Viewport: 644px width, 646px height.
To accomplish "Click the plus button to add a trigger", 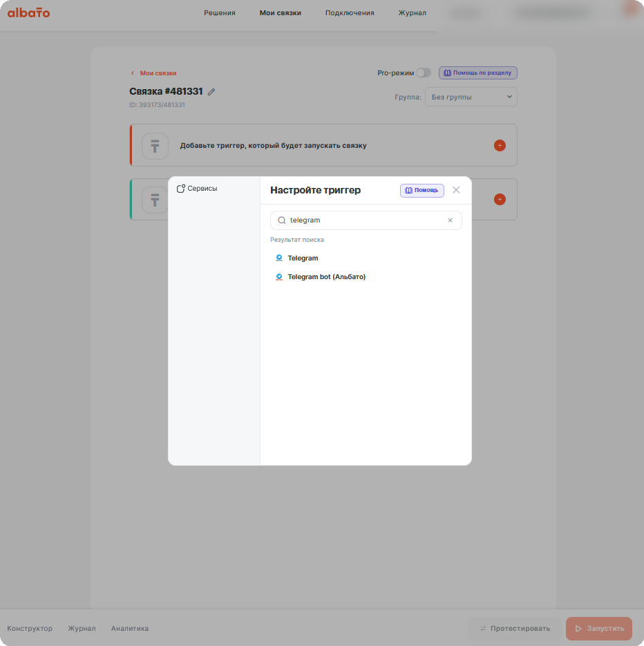I will (x=500, y=145).
